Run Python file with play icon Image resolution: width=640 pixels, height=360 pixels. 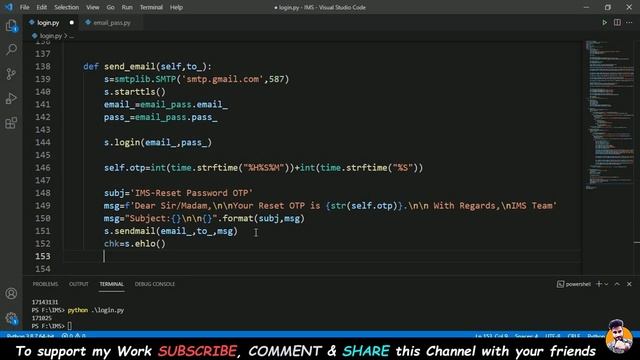(604, 22)
